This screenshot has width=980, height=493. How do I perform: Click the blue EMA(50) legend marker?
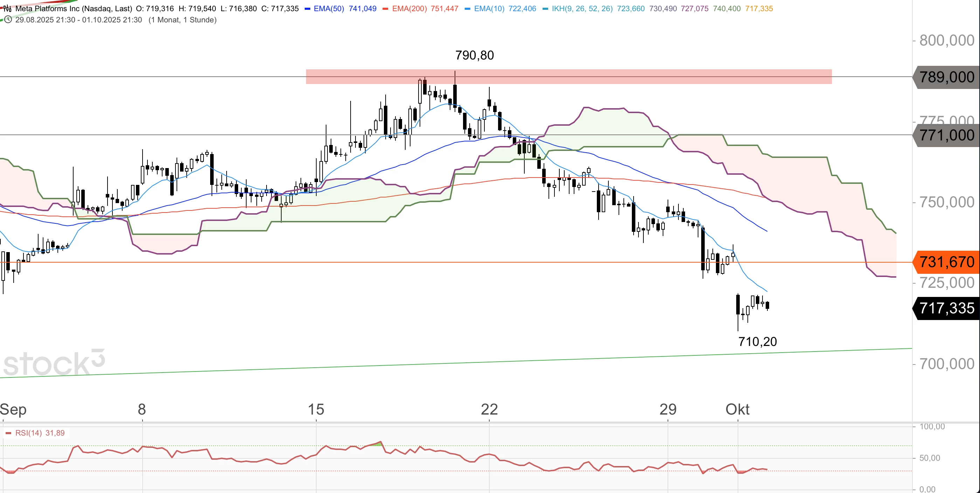click(308, 9)
